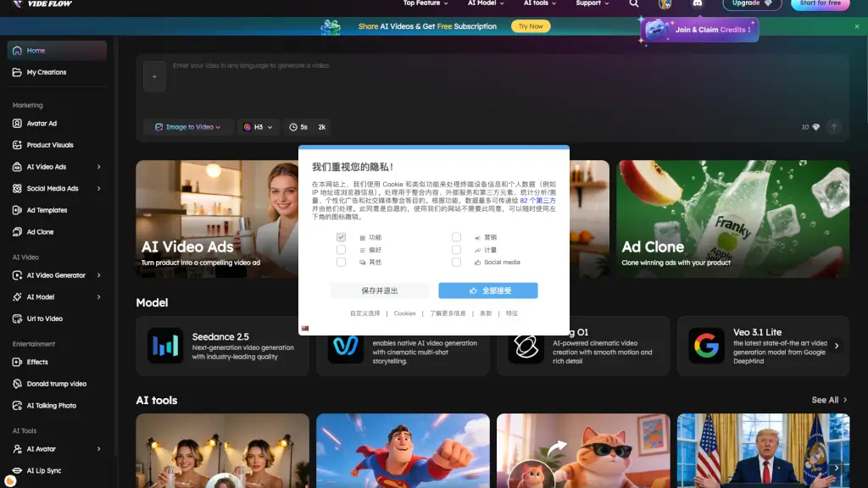868x488 pixels.
Task: Open the AI tools header menu
Action: pyautogui.click(x=540, y=3)
